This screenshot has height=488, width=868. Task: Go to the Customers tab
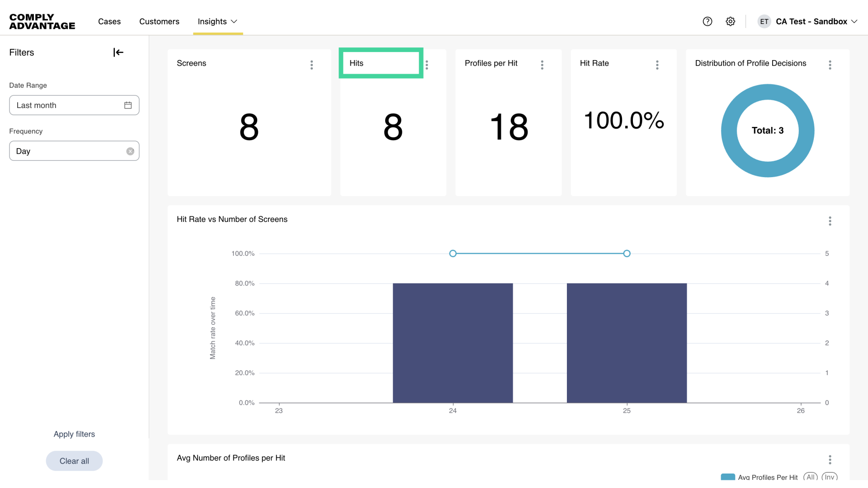point(159,21)
